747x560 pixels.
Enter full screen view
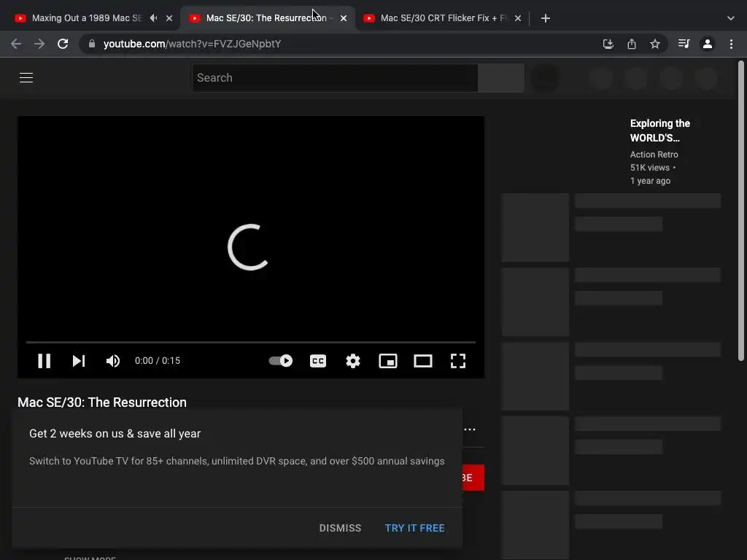click(x=458, y=361)
